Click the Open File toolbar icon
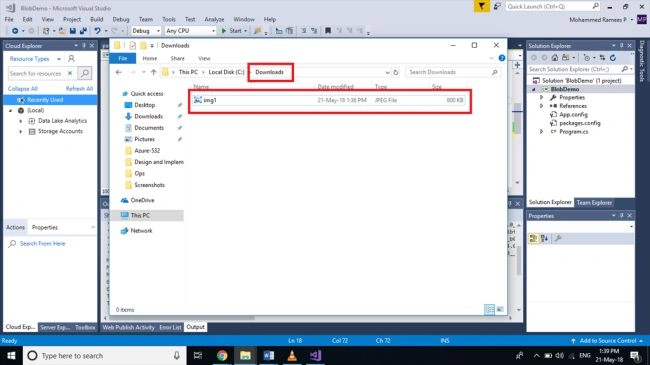This screenshot has width=650, height=365. pyautogui.click(x=62, y=31)
